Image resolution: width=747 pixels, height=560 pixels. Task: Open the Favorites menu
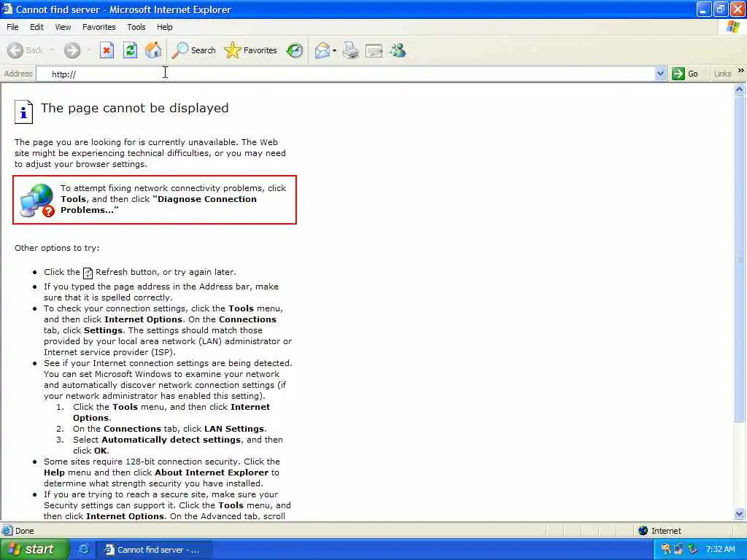(x=99, y=27)
